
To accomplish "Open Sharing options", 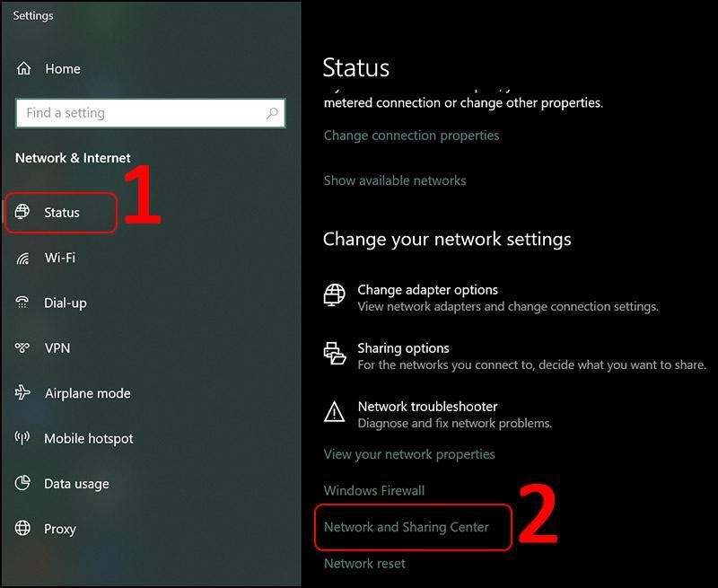I will point(403,348).
